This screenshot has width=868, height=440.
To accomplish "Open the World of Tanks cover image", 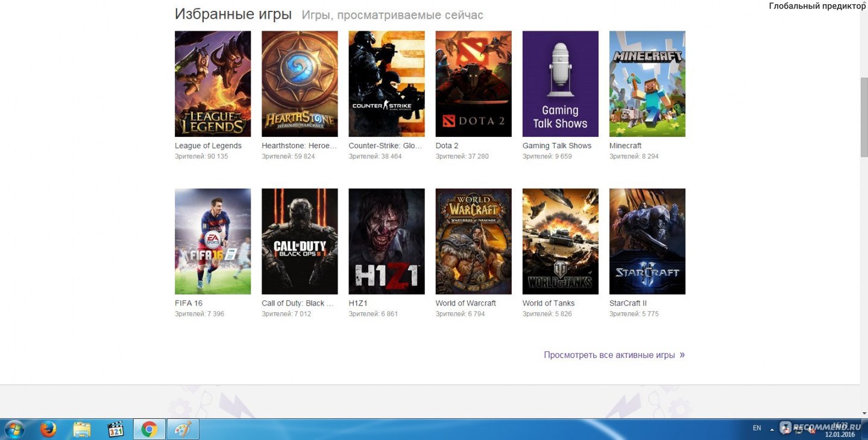I will (560, 241).
